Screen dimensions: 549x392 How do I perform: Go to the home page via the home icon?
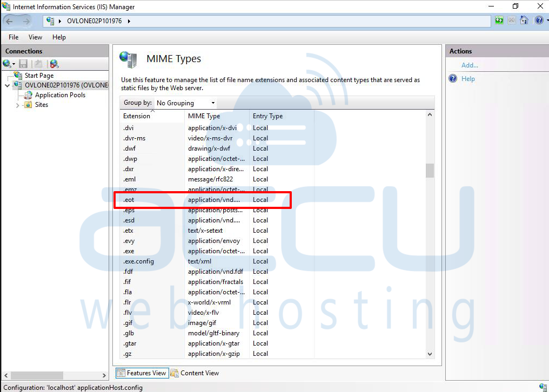pyautogui.click(x=523, y=20)
